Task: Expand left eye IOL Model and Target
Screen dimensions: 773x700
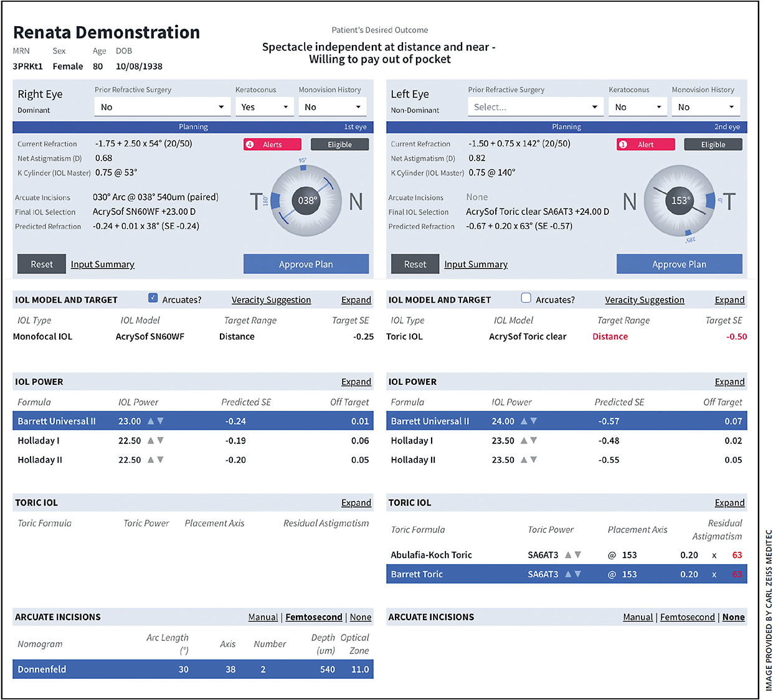Action: point(729,300)
